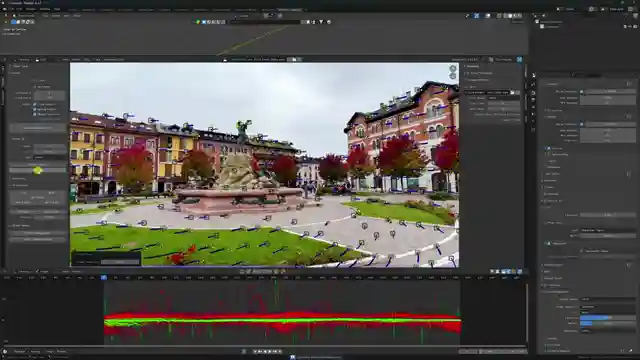Click the Clean Up Frames field

click(x=50, y=146)
